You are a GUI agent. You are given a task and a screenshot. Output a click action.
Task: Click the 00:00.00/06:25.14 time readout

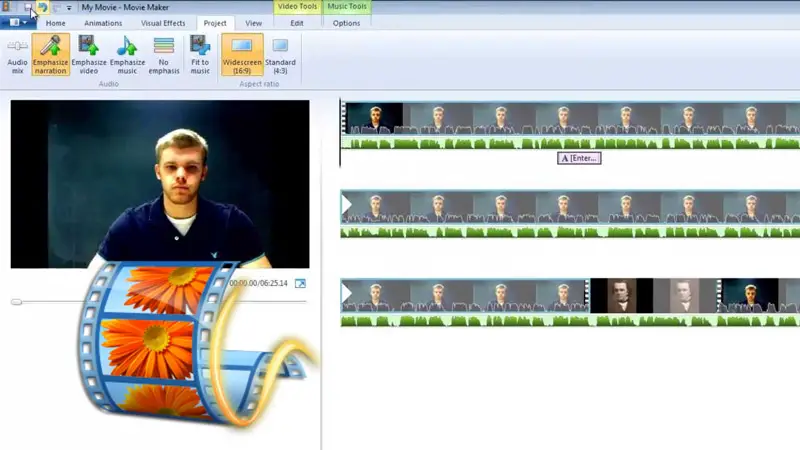click(259, 283)
